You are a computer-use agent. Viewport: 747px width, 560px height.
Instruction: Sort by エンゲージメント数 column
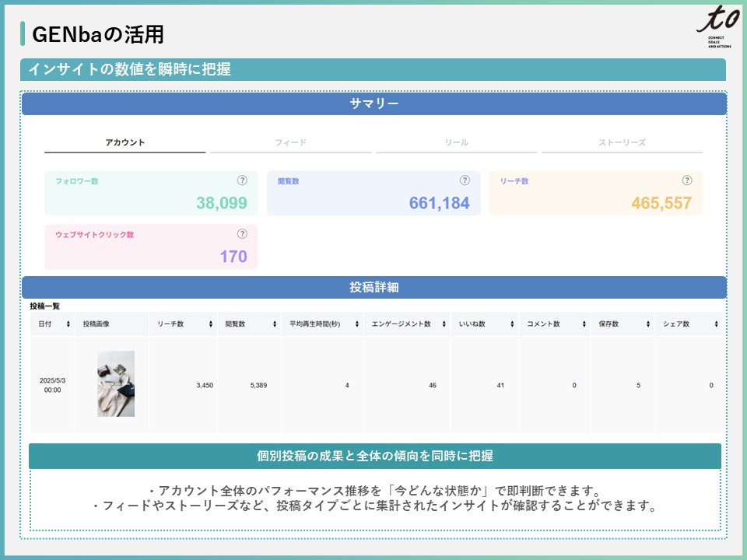click(x=444, y=324)
